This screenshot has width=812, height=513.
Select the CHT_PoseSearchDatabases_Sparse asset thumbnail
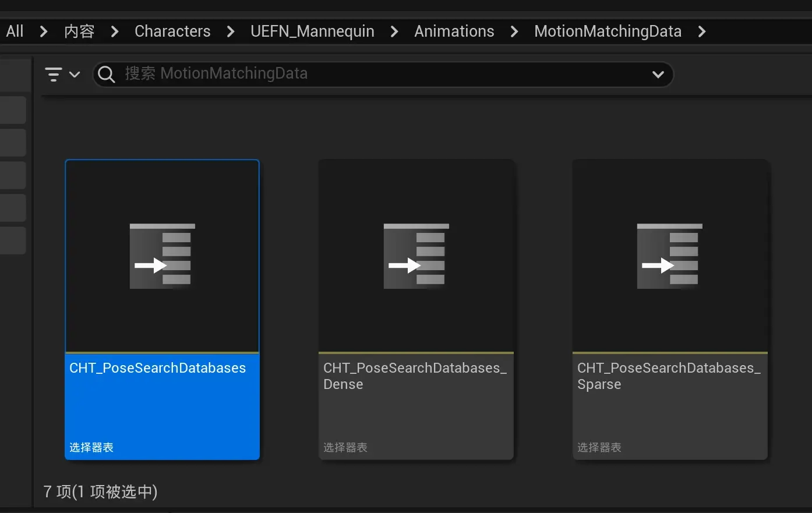tap(670, 256)
